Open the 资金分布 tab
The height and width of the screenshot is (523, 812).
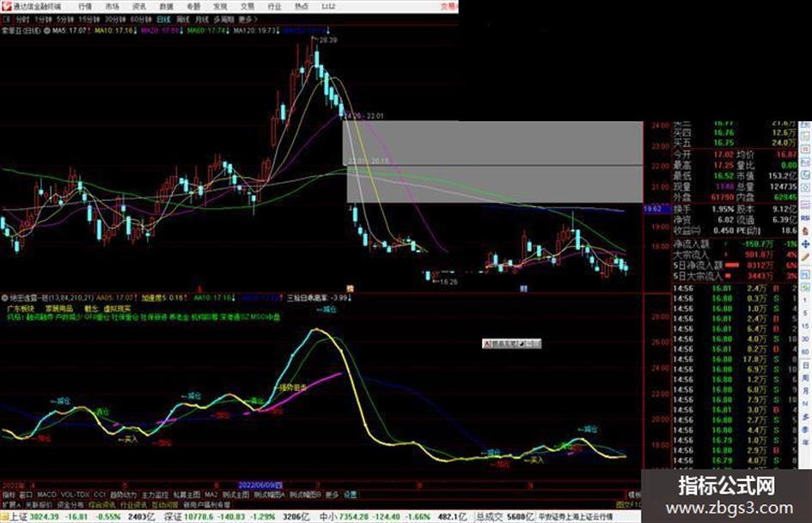[70, 504]
